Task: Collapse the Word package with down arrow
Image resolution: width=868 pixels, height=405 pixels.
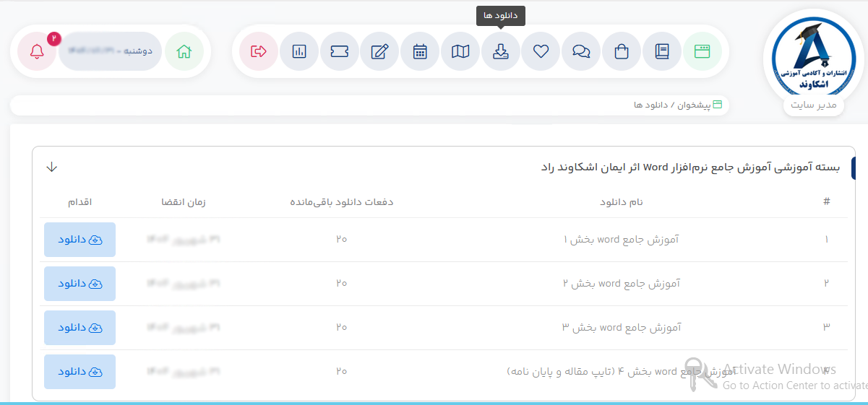Action: (51, 167)
